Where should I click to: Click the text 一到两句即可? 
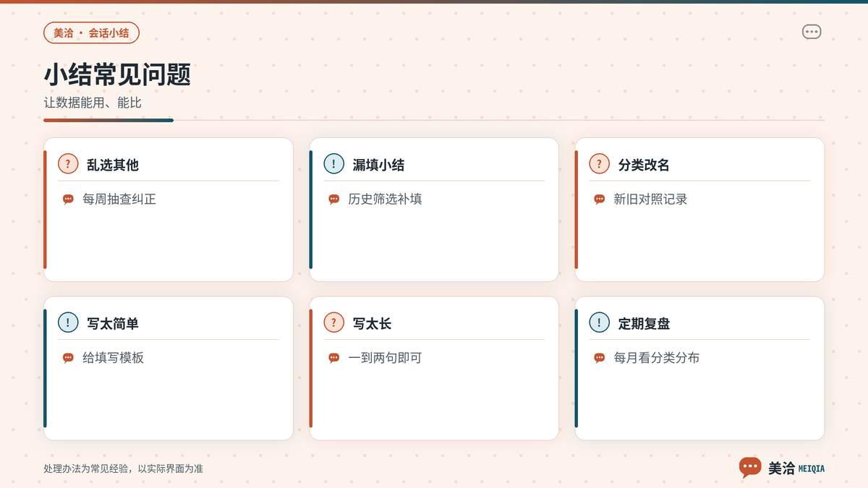pos(385,358)
